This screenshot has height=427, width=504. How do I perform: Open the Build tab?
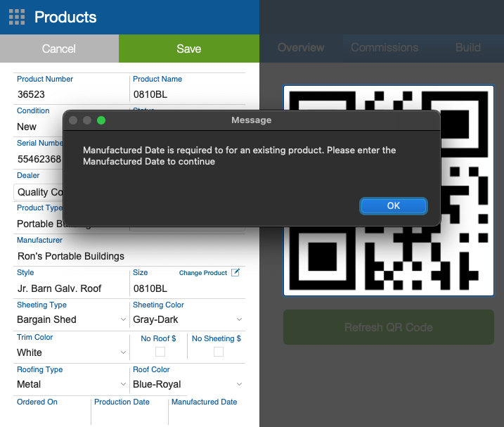pyautogui.click(x=468, y=48)
